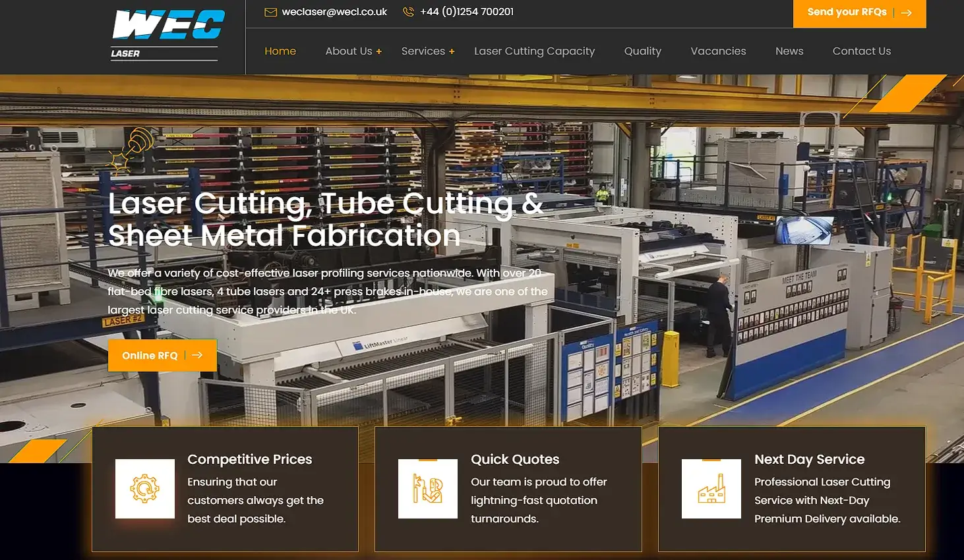Go to the Quality page
The image size is (964, 560).
pos(642,51)
